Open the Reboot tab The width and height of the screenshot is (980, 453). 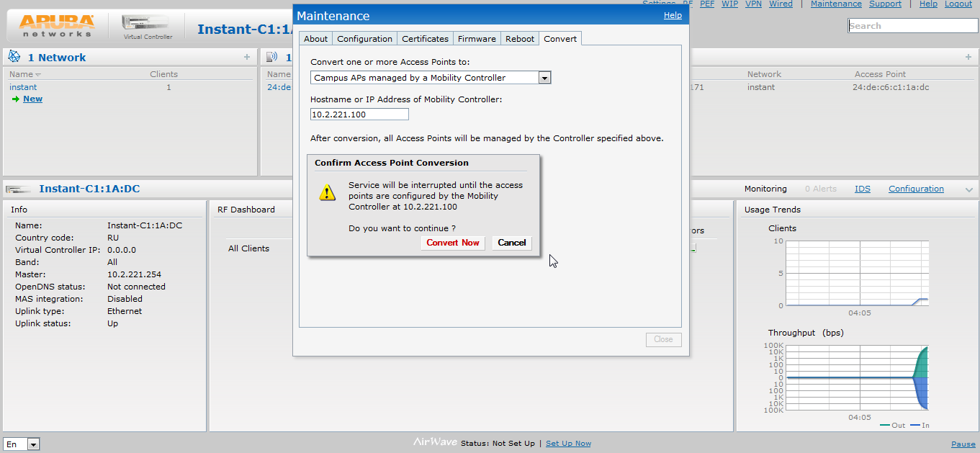(520, 39)
